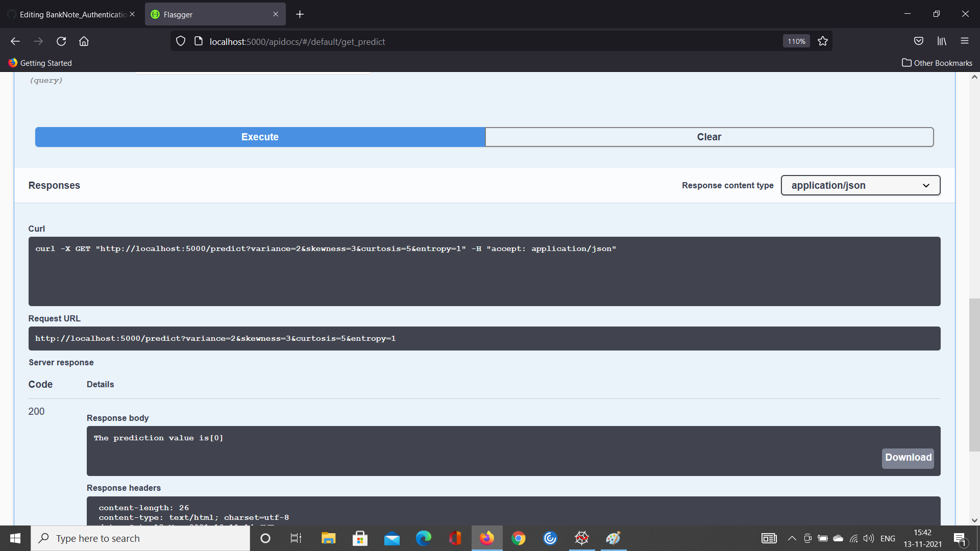The image size is (980, 551).
Task: Open the volume control in the tray
Action: (869, 538)
